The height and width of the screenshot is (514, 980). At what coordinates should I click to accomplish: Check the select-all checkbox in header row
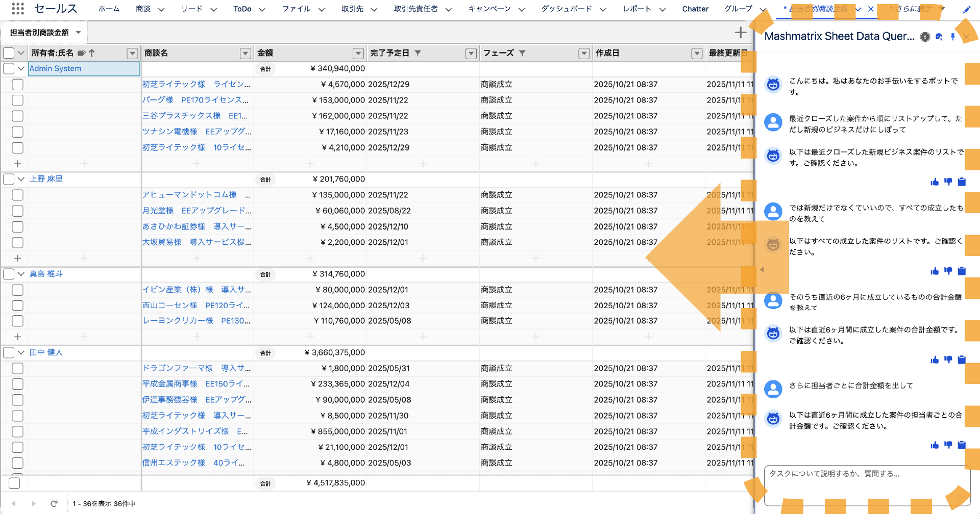pos(9,53)
